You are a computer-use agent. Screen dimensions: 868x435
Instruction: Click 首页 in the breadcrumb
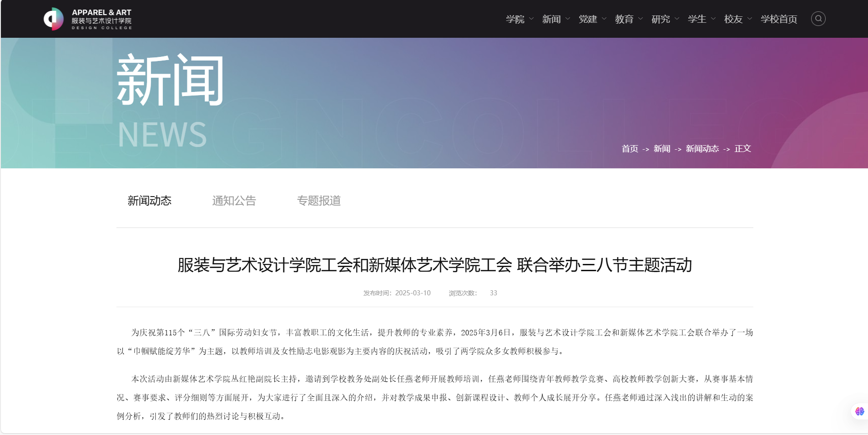(x=630, y=149)
